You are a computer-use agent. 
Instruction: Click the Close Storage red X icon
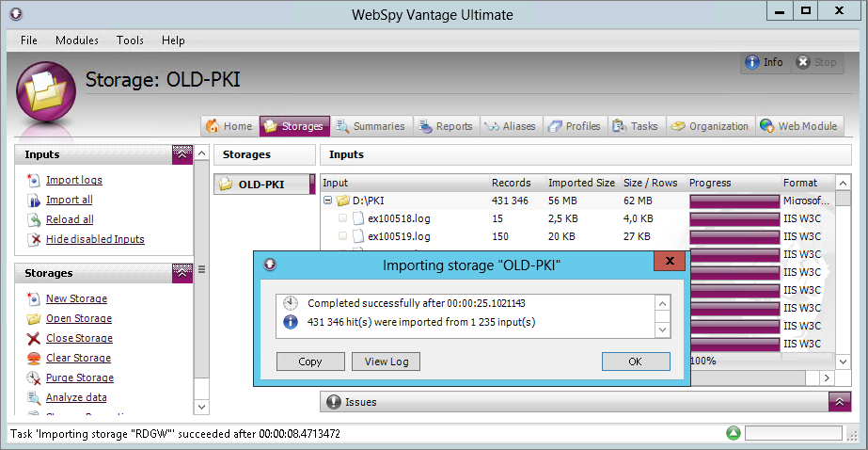[x=34, y=339]
